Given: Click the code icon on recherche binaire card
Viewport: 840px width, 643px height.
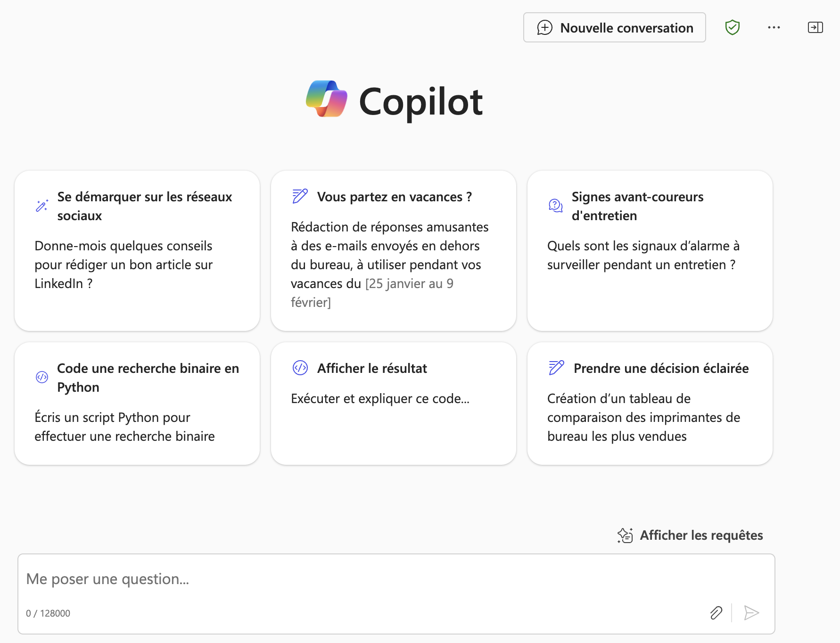Looking at the screenshot, I should pos(42,377).
